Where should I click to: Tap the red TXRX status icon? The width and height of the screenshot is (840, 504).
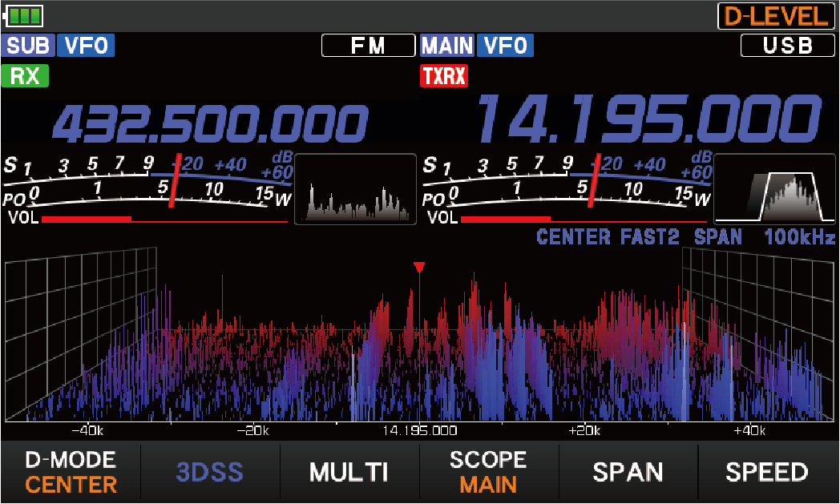(444, 76)
